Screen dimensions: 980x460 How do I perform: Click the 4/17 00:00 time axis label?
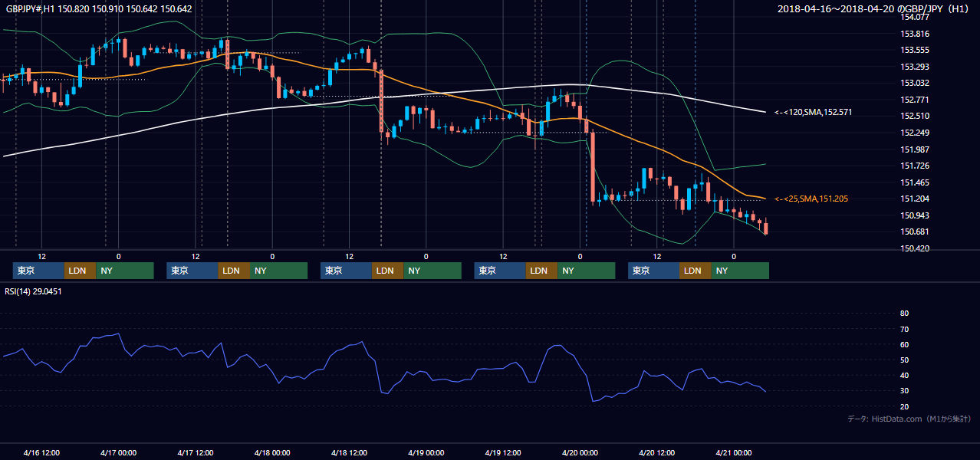point(118,452)
